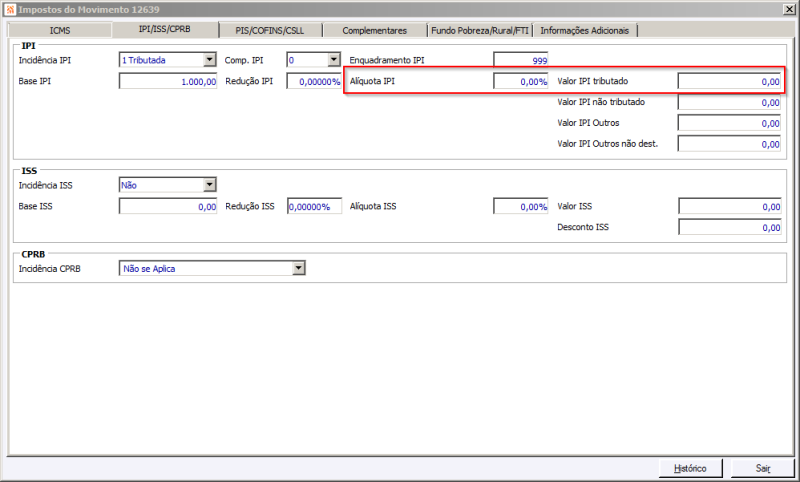Click the Redução ISS percentage field
This screenshot has width=800, height=482.
click(314, 206)
